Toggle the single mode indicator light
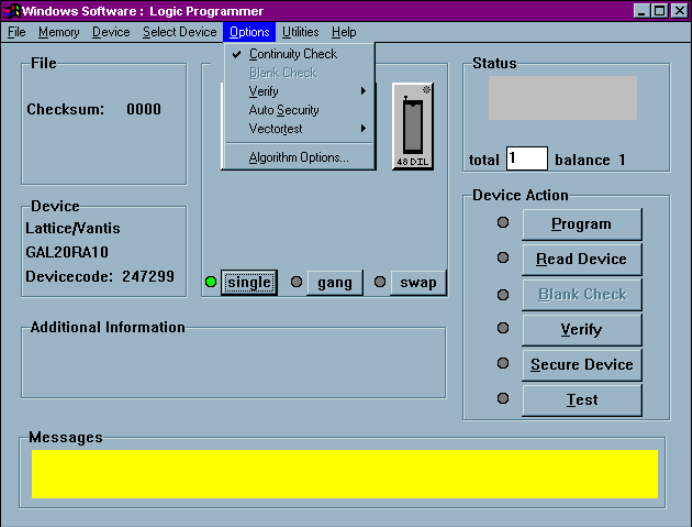The width and height of the screenshot is (692, 527). coord(211,282)
